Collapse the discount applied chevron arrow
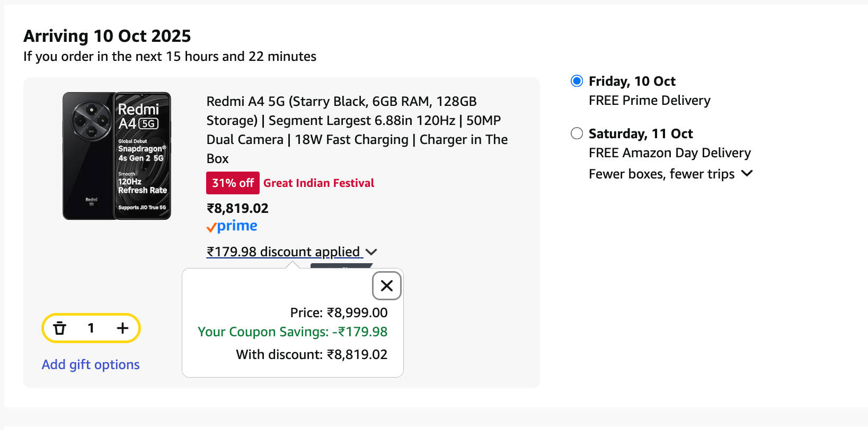This screenshot has height=430, width=868. [371, 252]
